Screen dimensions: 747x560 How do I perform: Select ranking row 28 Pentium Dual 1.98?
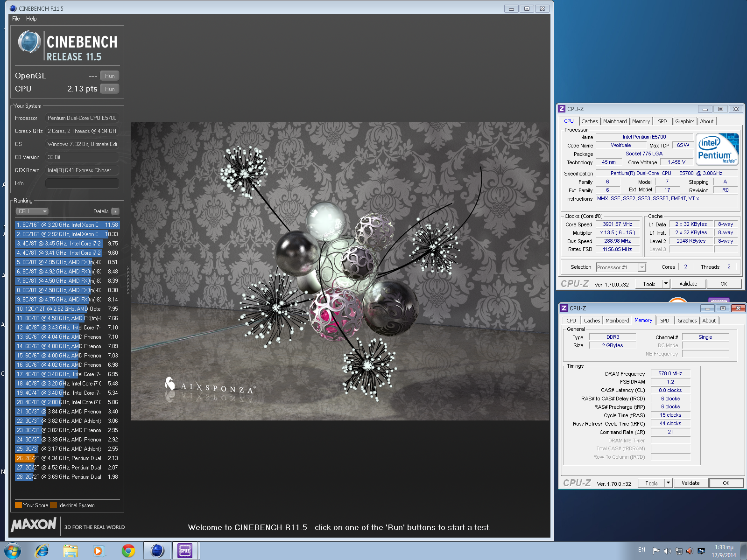67,477
